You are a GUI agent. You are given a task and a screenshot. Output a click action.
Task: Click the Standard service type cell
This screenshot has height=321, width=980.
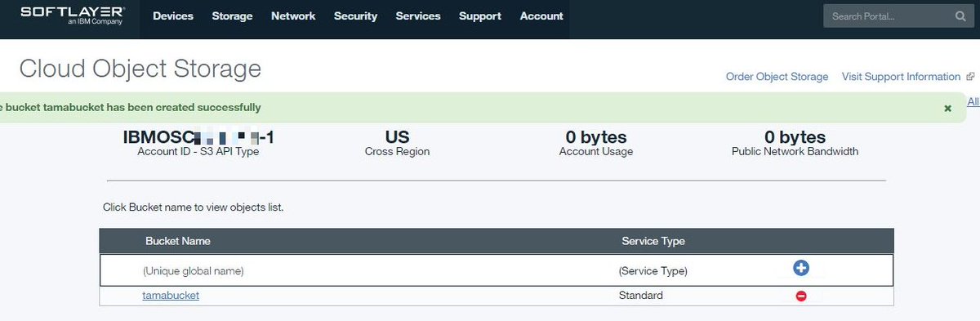pos(641,296)
